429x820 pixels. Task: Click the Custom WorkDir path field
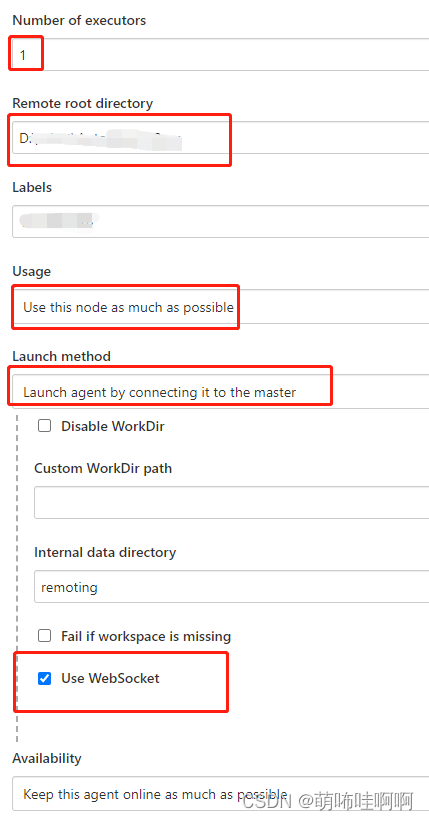pyautogui.click(x=231, y=503)
